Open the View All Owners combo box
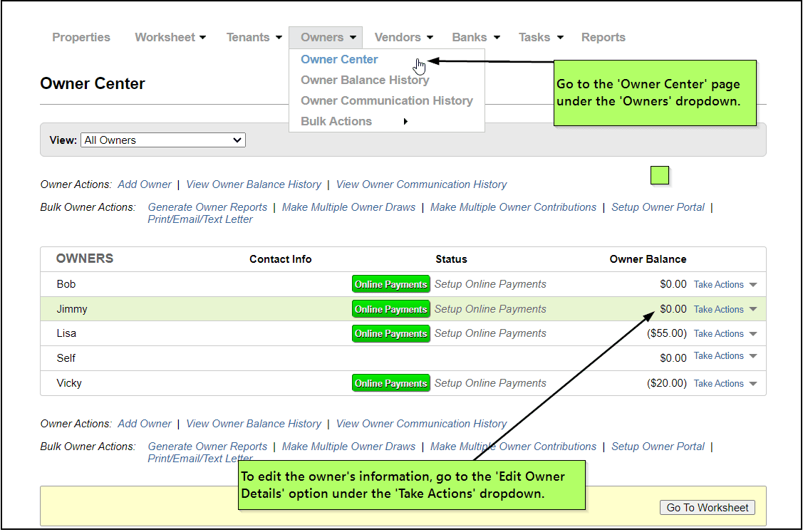803x532 pixels. pos(163,140)
